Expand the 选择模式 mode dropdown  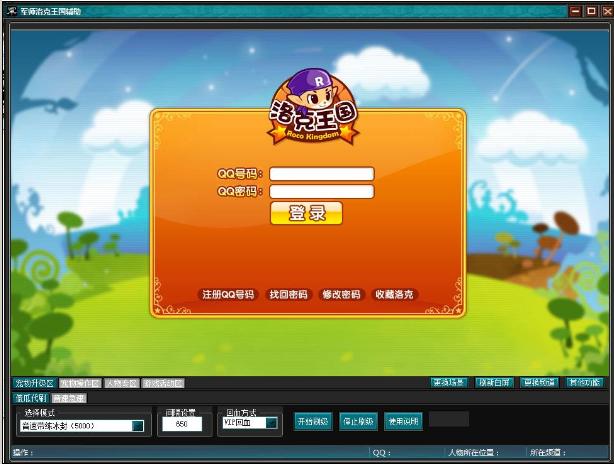[138, 425]
